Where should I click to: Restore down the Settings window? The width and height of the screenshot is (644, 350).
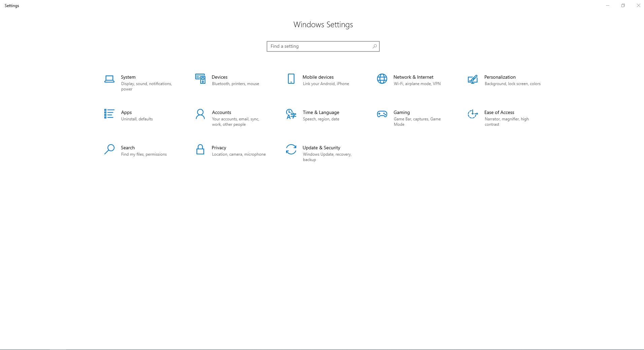(623, 5)
